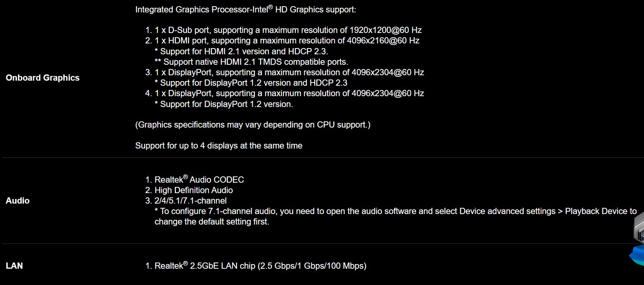Click the native HDMI 2.1 TMDS note
This screenshot has width=644, height=285.
point(251,62)
